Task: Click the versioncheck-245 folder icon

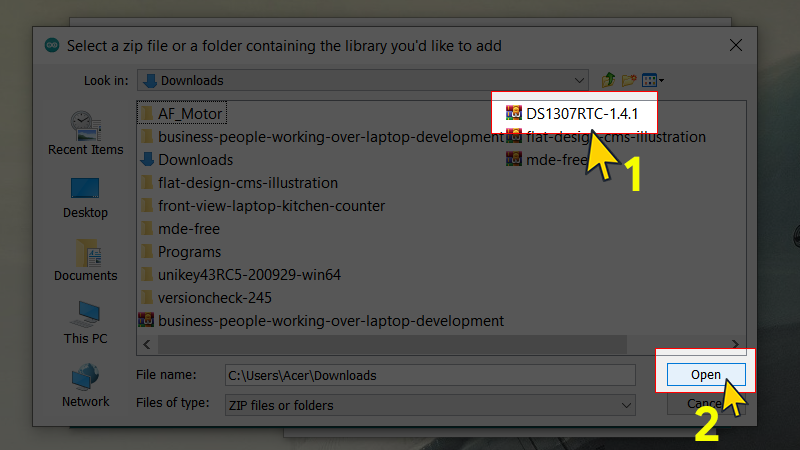Action: click(147, 297)
